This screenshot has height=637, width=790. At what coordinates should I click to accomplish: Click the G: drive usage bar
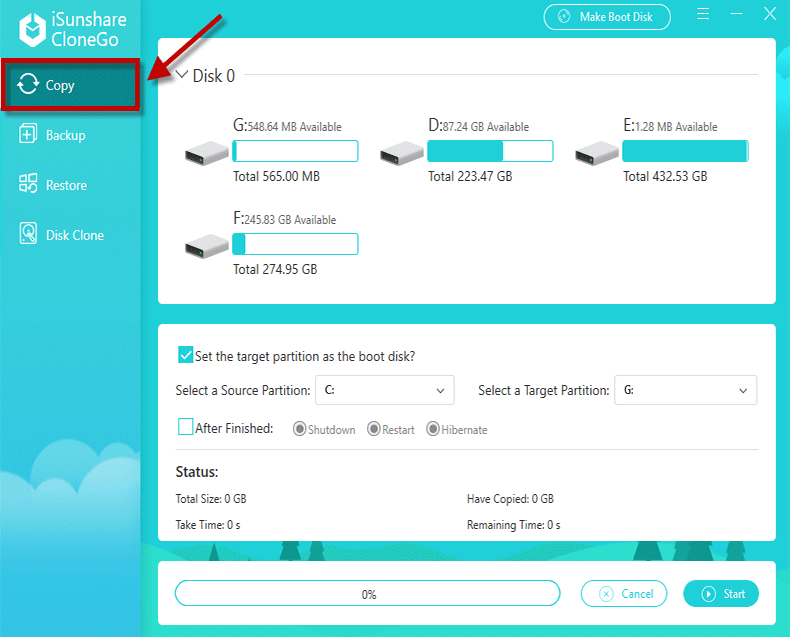point(295,151)
